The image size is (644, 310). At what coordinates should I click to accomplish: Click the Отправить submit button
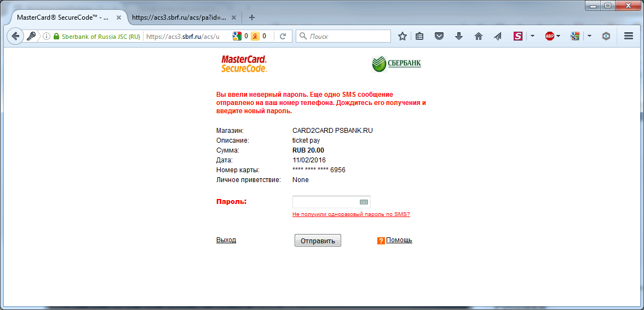pos(318,241)
